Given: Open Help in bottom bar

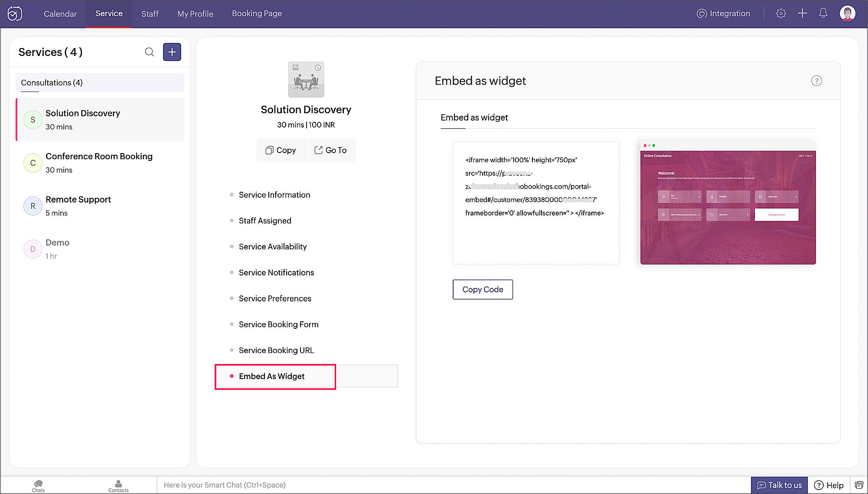Looking at the screenshot, I should [x=829, y=485].
